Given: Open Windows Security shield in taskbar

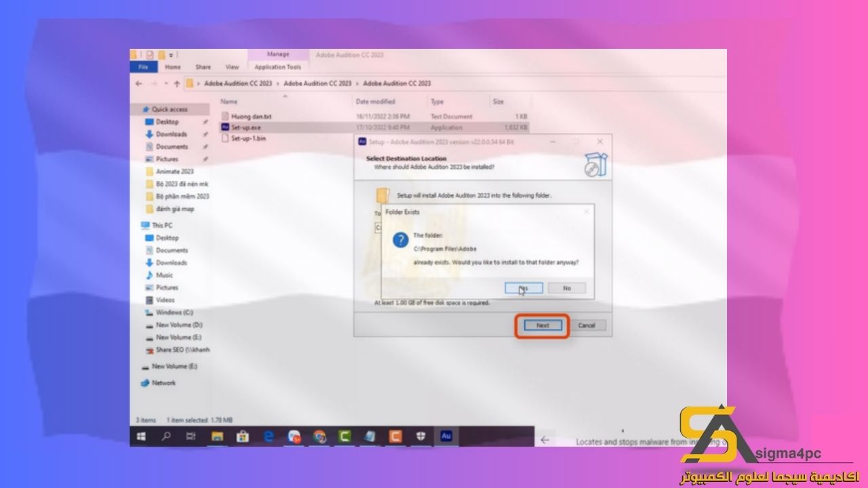Looking at the screenshot, I should click(x=421, y=437).
